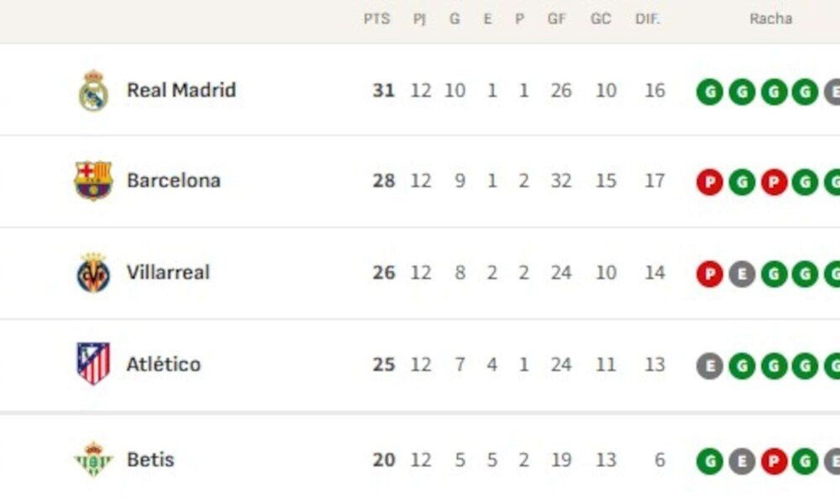Click Villarreal's grey E streak badge
Image resolution: width=840 pixels, height=504 pixels.
(742, 273)
